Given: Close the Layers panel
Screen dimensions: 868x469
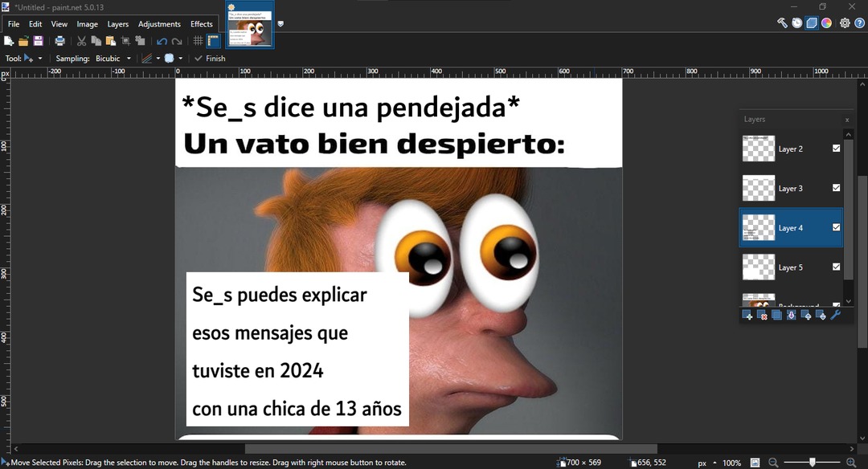Looking at the screenshot, I should (847, 120).
